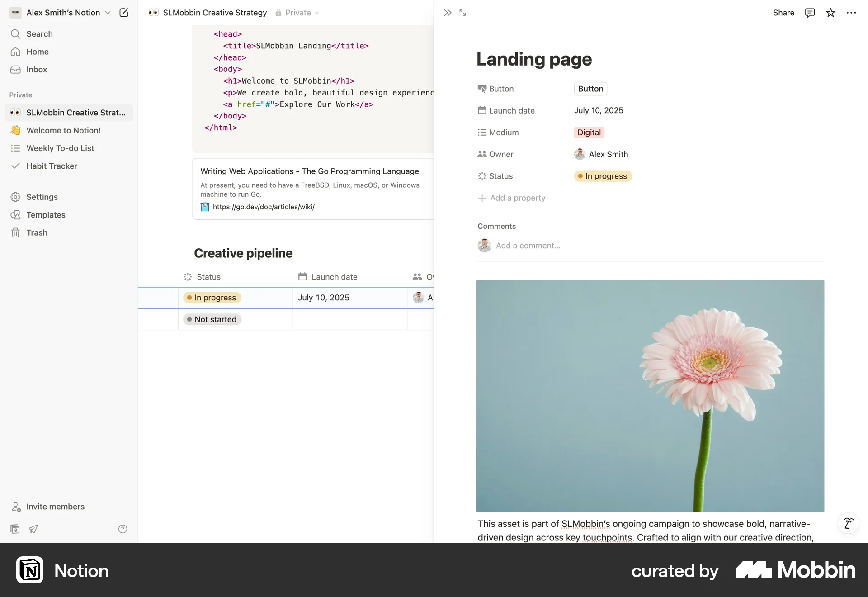Select the Weekly To-do List page
This screenshot has width=868, height=597.
60,148
